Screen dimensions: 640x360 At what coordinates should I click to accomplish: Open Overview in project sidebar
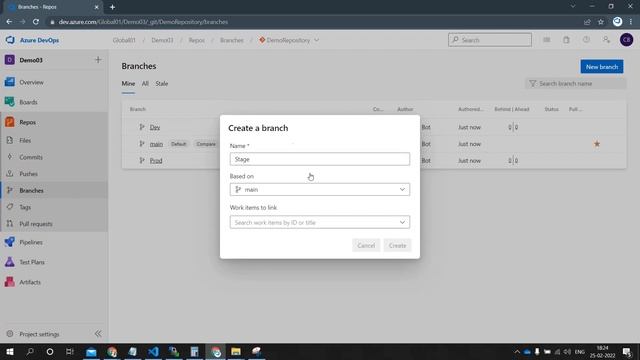point(31,82)
